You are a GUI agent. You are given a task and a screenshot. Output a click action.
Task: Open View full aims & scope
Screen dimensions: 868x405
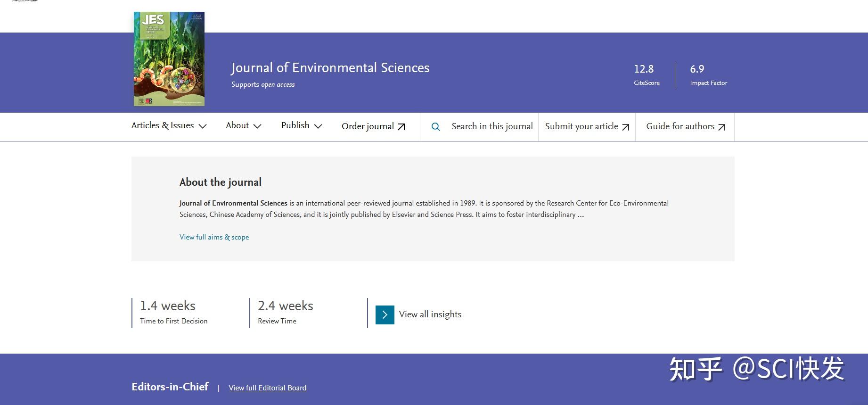pos(214,237)
